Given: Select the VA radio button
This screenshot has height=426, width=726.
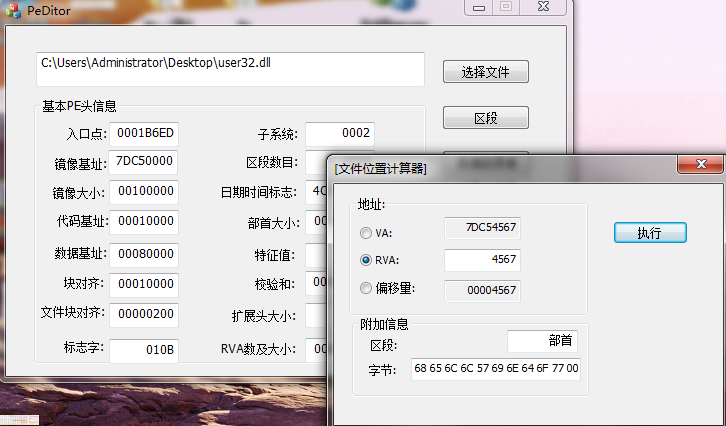Looking at the screenshot, I should pyautogui.click(x=366, y=232).
